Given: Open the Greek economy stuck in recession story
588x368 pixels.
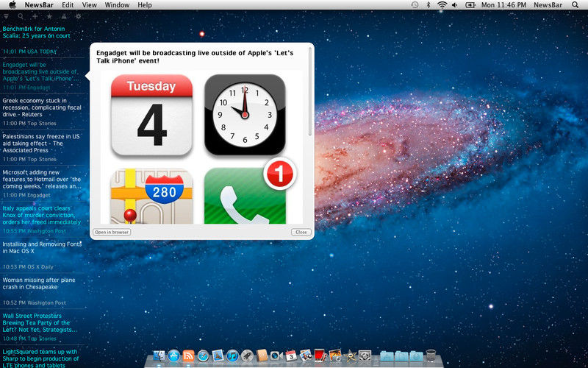Looking at the screenshot, I should tap(42, 107).
